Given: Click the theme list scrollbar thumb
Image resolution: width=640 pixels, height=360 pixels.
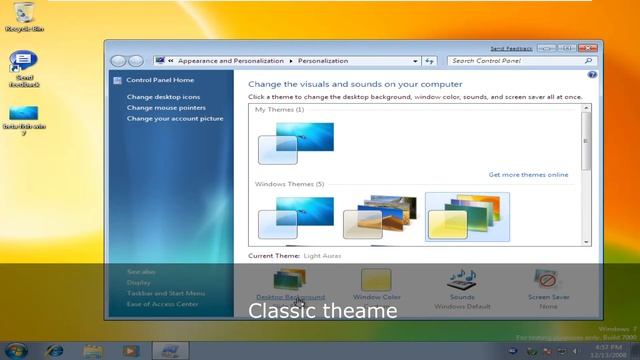Looking at the screenshot, I should [586, 141].
